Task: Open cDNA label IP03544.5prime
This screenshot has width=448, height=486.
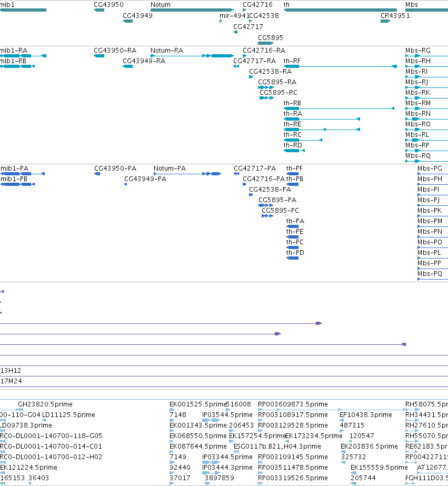Action: 227,415
